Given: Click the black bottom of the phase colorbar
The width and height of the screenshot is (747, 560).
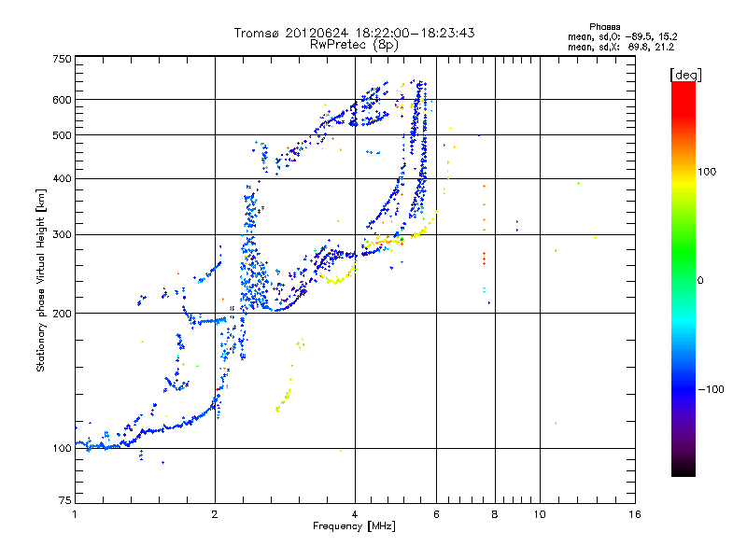Looking at the screenshot, I should click(x=684, y=469).
